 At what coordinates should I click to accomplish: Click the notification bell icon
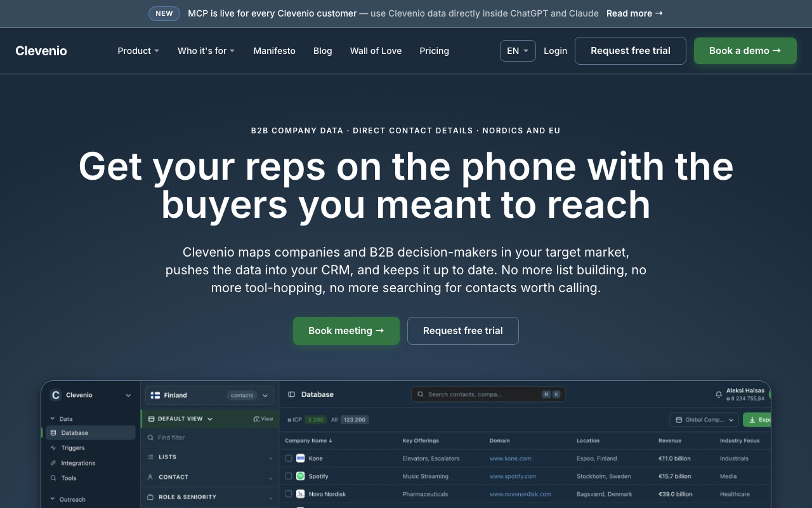click(x=719, y=394)
